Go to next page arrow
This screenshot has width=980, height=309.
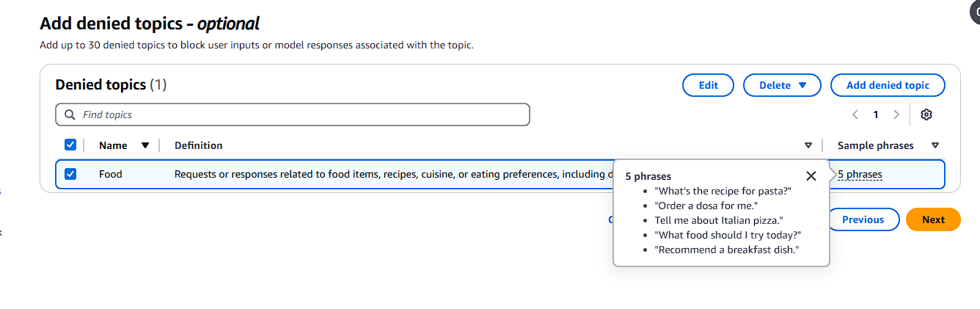(896, 114)
